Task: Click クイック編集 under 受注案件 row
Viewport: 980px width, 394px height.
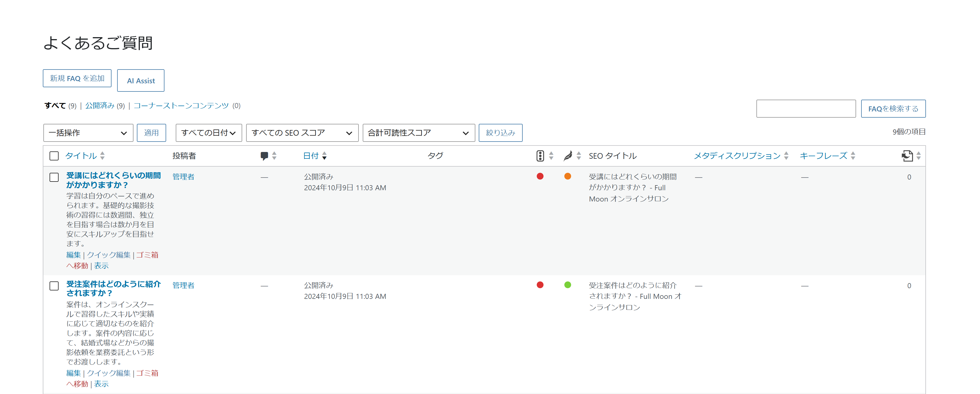Action: (x=109, y=373)
